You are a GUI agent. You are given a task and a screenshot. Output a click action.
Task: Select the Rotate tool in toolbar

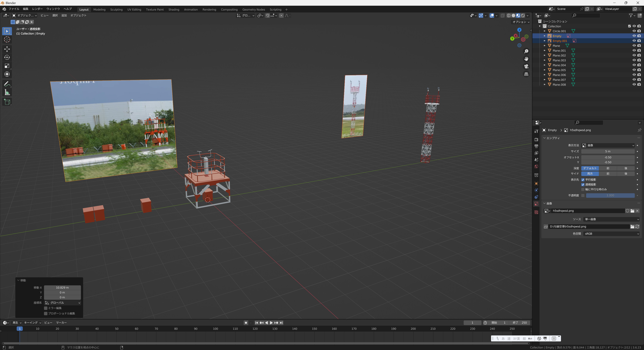tap(7, 57)
